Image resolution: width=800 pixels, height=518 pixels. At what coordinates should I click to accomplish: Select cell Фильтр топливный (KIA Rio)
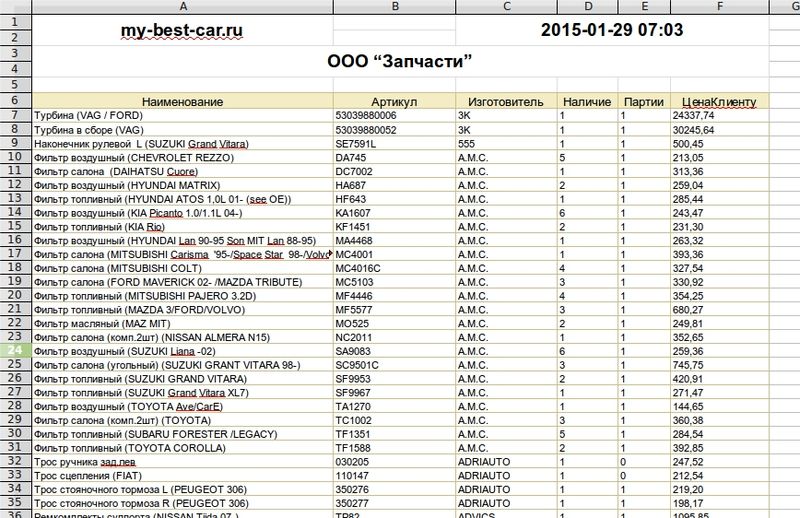coord(183,227)
